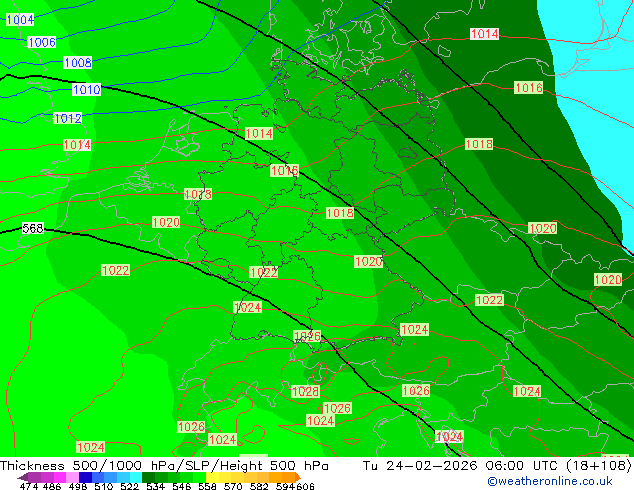Click the 534 legend scale value

tap(155, 486)
